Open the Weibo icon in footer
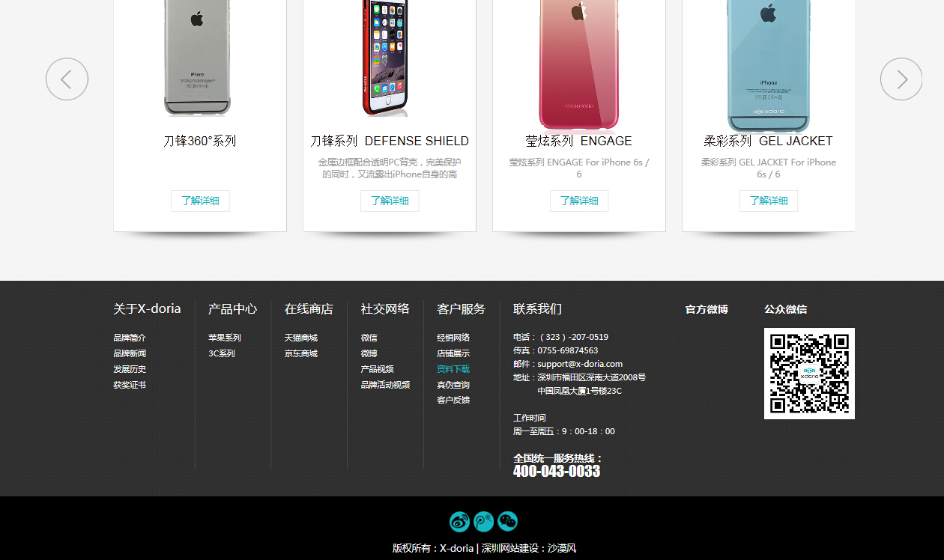 [x=459, y=521]
